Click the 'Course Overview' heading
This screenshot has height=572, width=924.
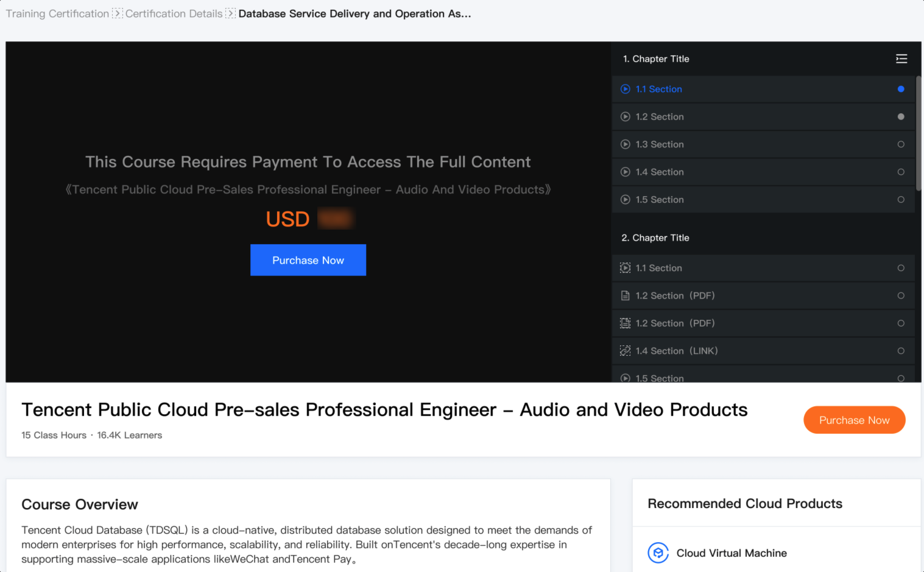point(80,504)
